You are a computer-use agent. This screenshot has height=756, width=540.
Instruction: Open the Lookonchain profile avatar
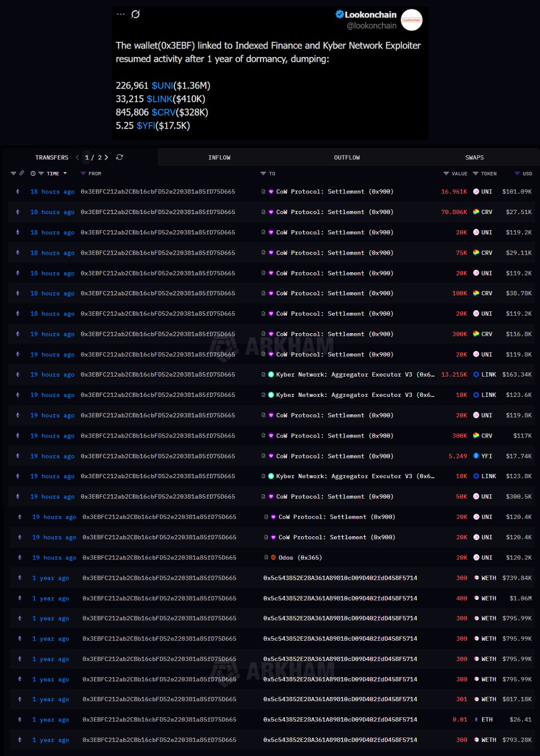[x=411, y=20]
